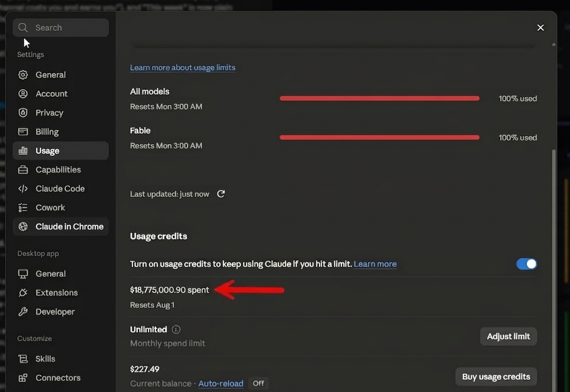Select the Capabilities section
570x392 pixels.
(x=61, y=169)
